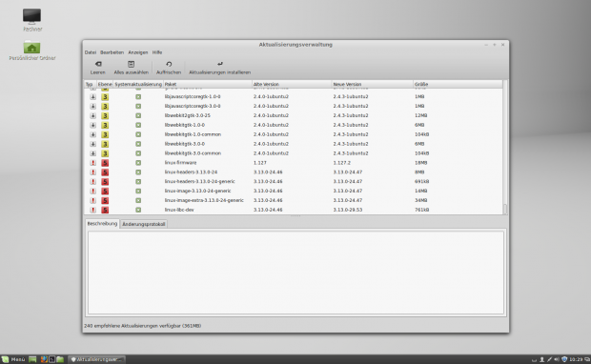Click the clock showing 10:29
This screenshot has height=364, width=591.
(x=576, y=359)
